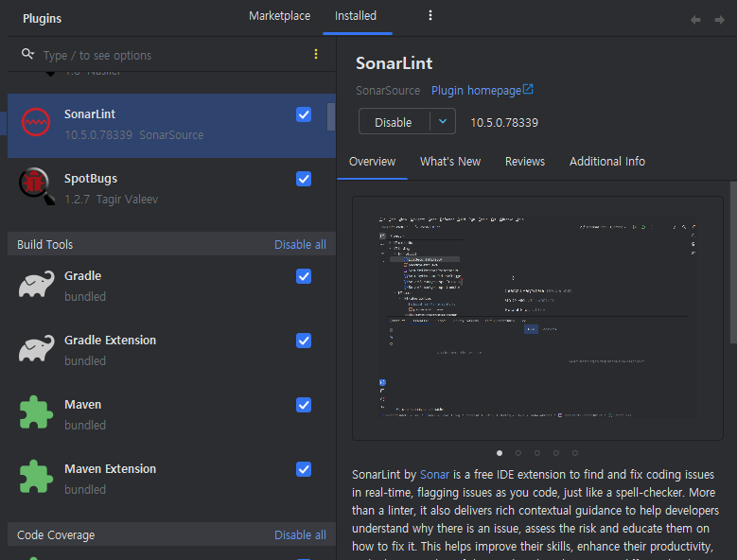The image size is (737, 560).
Task: Toggle the Gradle Extension checkbox
Action: pyautogui.click(x=304, y=341)
